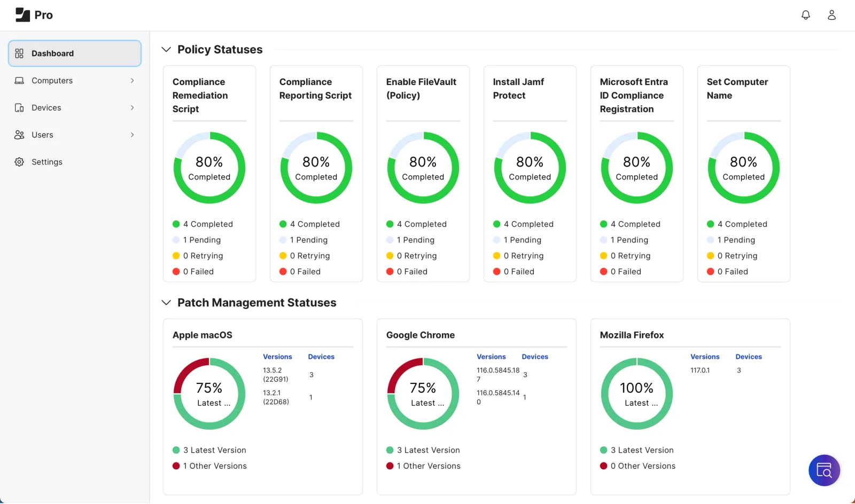Screen dimensions: 855x504
Task: Open the Computers menu item
Action: [75, 81]
